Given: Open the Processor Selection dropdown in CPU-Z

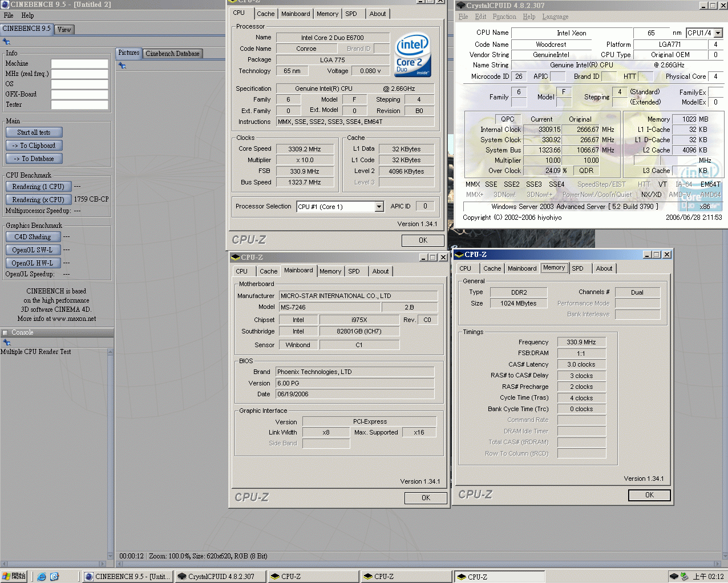Looking at the screenshot, I should [379, 207].
